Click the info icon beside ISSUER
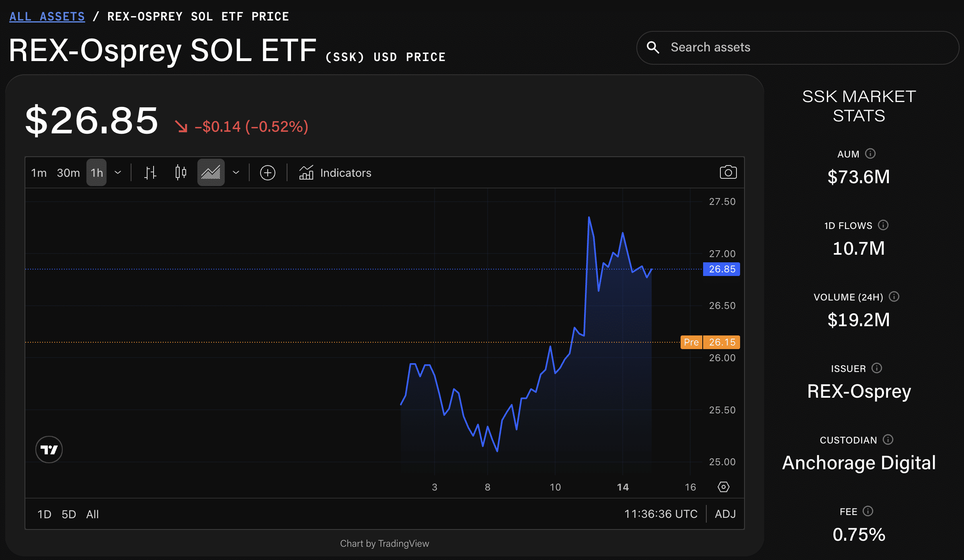This screenshot has height=560, width=964. 877,368
